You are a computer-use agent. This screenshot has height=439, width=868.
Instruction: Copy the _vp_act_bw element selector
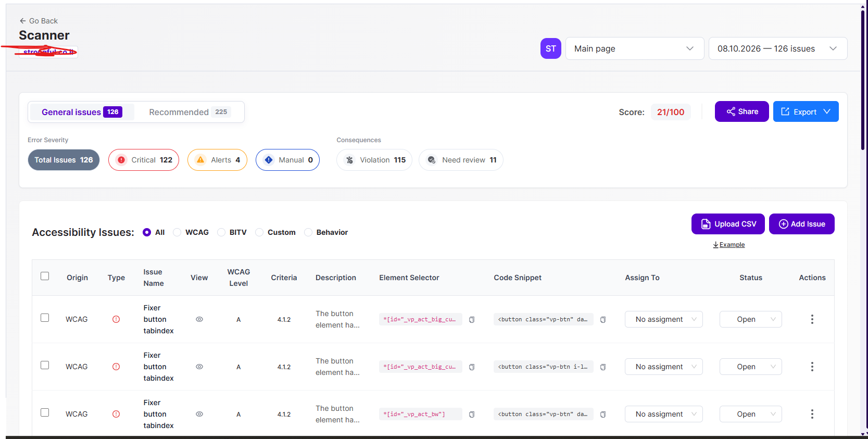pos(472,415)
